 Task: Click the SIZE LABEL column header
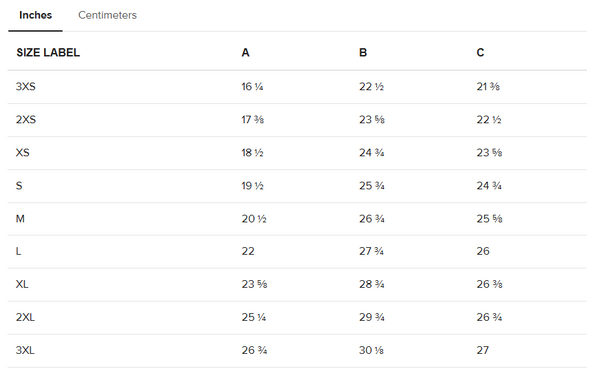[x=48, y=52]
